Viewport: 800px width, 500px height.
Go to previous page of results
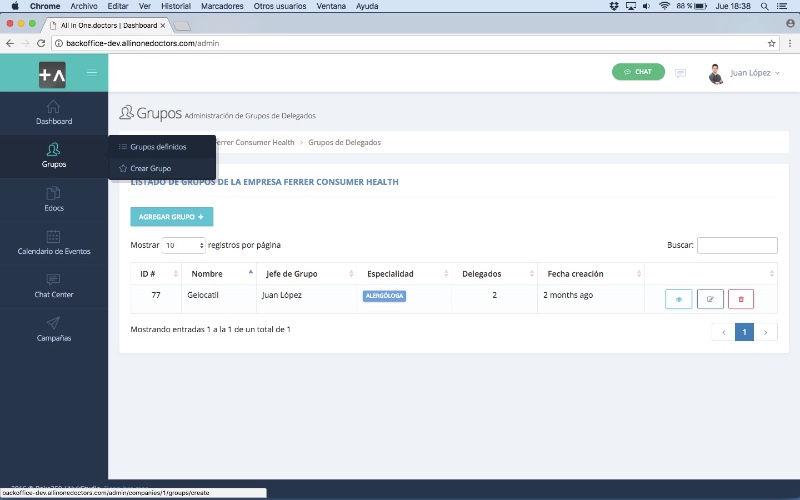pyautogui.click(x=723, y=333)
